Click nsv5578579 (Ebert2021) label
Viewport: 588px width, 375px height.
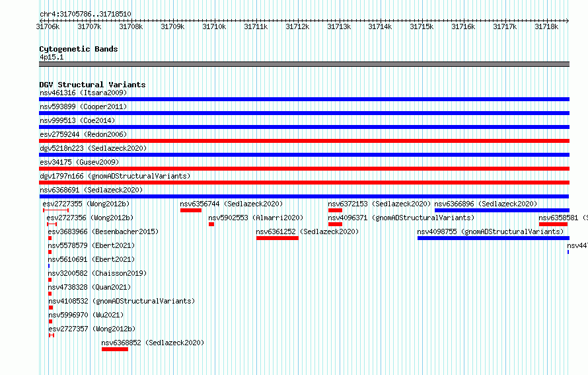(91, 245)
